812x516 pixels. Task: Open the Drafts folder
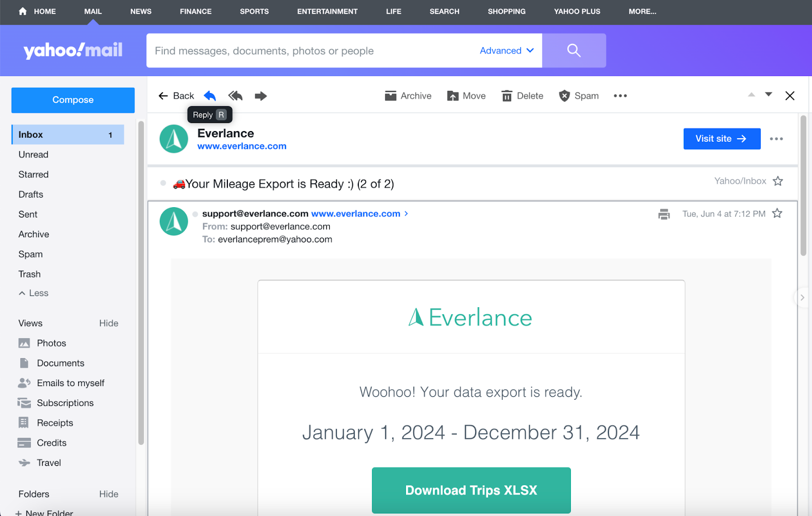tap(31, 195)
